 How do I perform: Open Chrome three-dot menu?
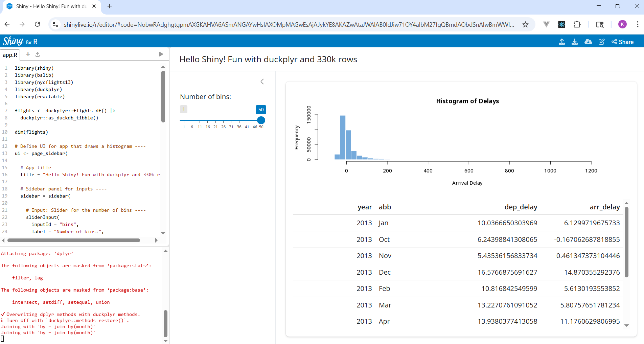click(638, 24)
